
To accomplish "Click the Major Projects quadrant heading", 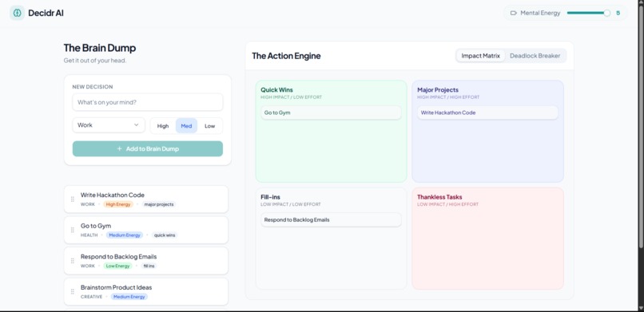I will pyautogui.click(x=438, y=90).
